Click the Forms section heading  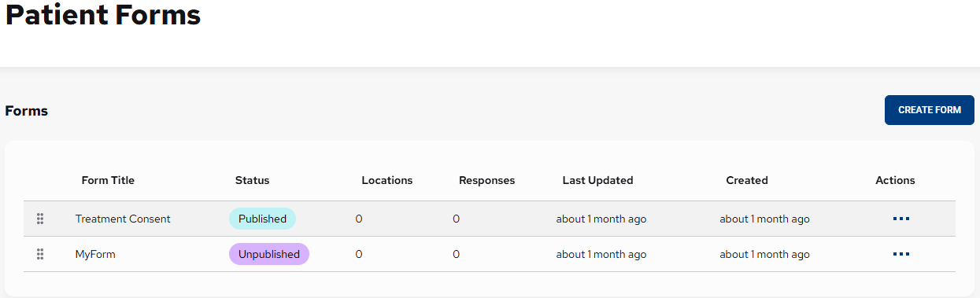[27, 111]
